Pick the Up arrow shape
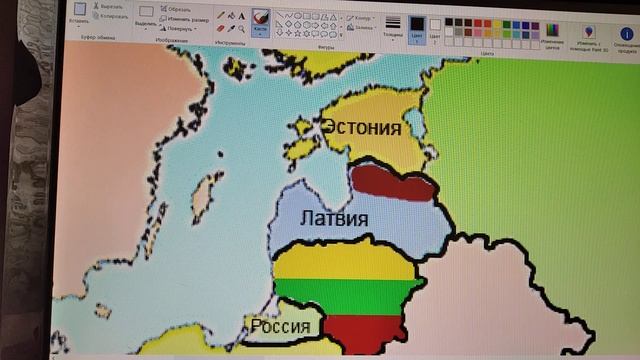 [333, 27]
